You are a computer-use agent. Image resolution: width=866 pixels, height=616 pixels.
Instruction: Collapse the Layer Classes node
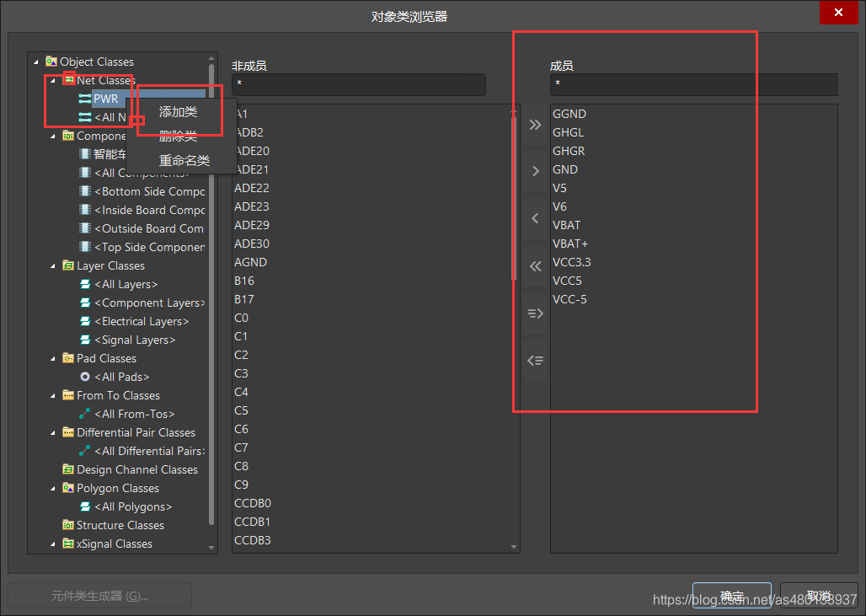53,265
